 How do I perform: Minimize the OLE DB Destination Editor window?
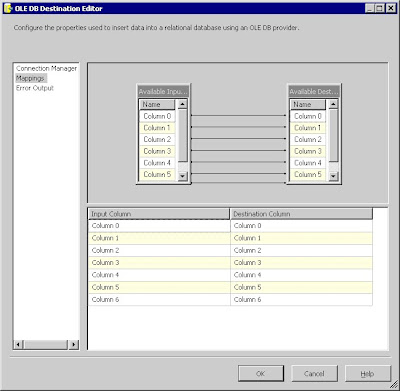(x=370, y=8)
